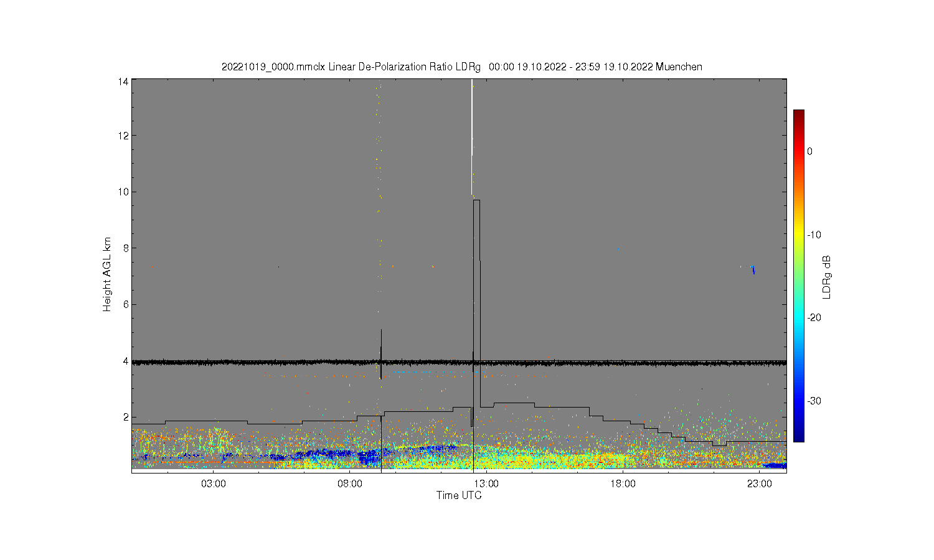Click the height tick label '8'

click(126, 248)
